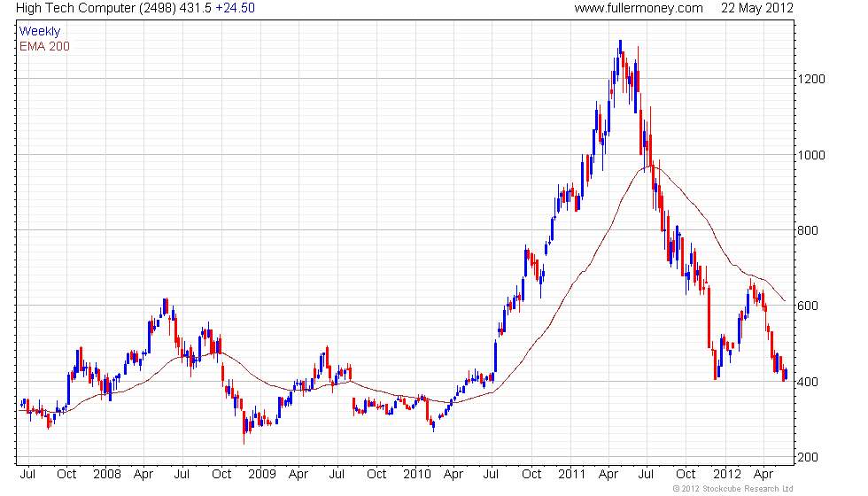Click the 1200 price axis label
Viewport: 868px width, 496px height.
811,79
